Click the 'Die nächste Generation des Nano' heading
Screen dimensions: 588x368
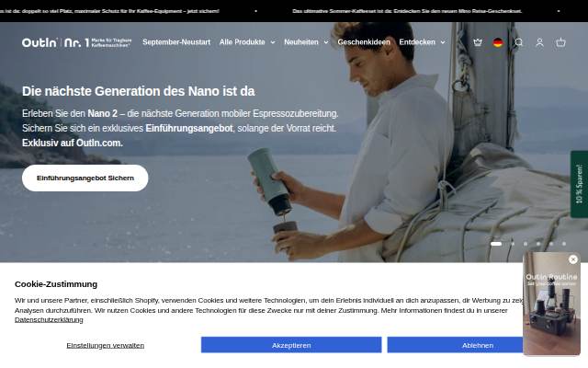pyautogui.click(x=139, y=91)
